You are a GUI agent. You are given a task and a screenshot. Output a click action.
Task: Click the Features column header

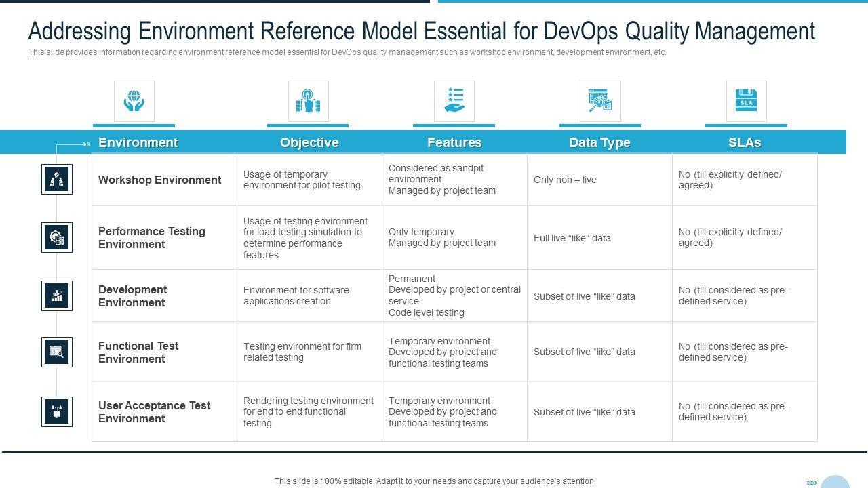[454, 142]
